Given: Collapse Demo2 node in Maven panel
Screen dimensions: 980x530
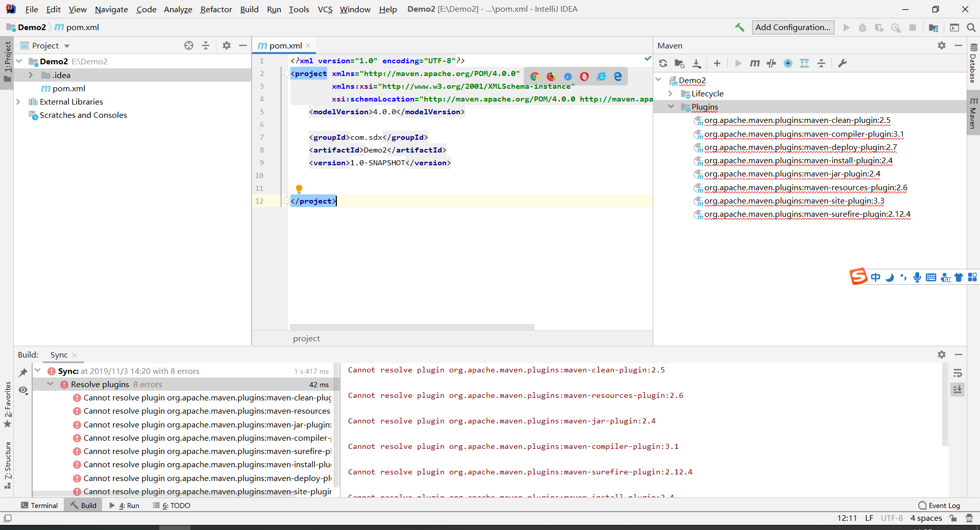Looking at the screenshot, I should 658,80.
